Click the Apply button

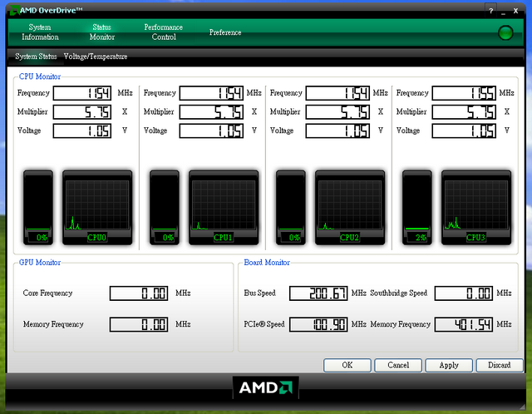[449, 365]
